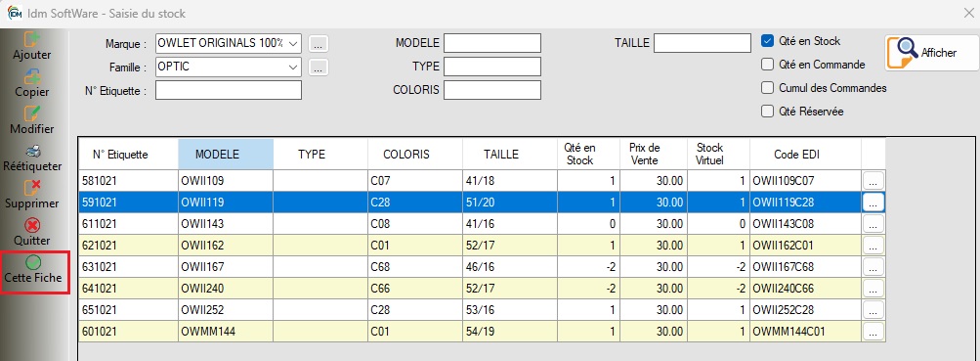980x361 pixels.
Task: Select the Copier tool icon
Action: pos(32,76)
